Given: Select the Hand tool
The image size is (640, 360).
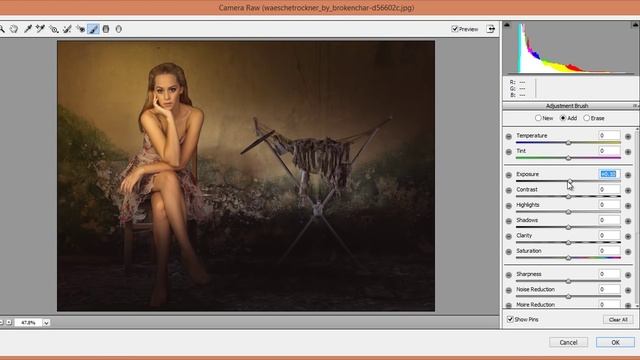Looking at the screenshot, I should 14,29.
